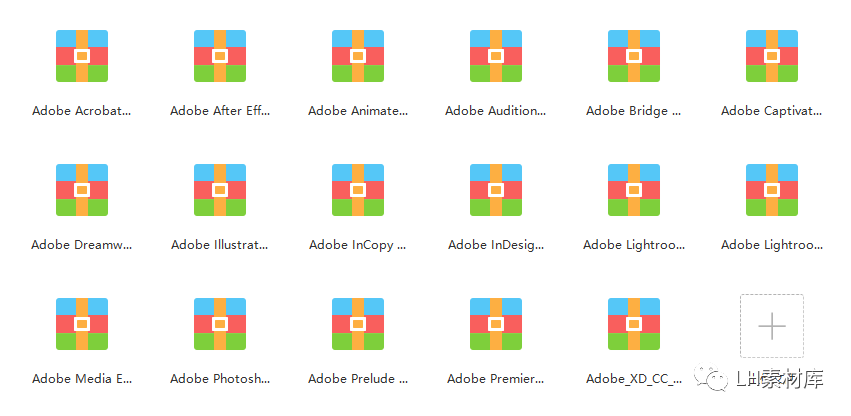
Task: Open the Adobe InCopy archive icon
Action: 358,190
